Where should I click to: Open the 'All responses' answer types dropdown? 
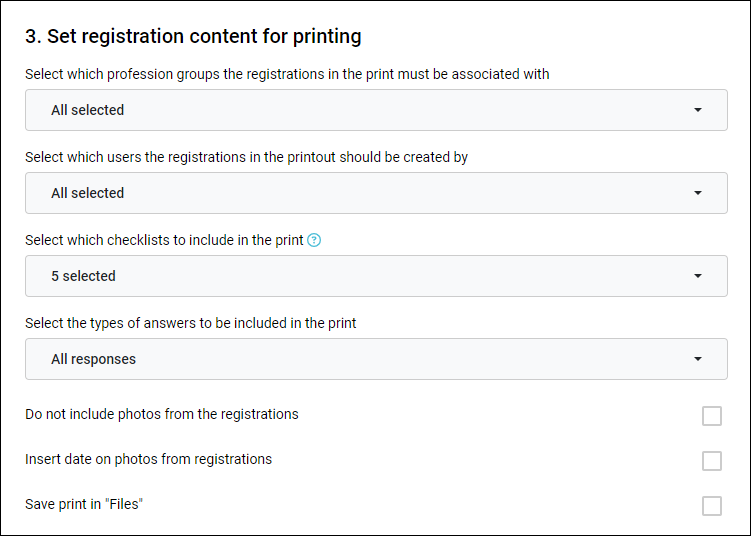pyautogui.click(x=376, y=359)
